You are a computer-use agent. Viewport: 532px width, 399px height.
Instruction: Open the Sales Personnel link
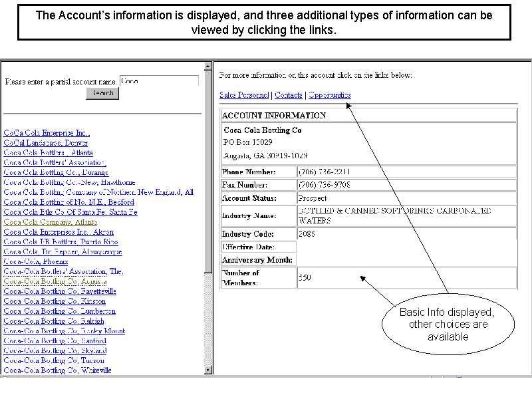244,95
